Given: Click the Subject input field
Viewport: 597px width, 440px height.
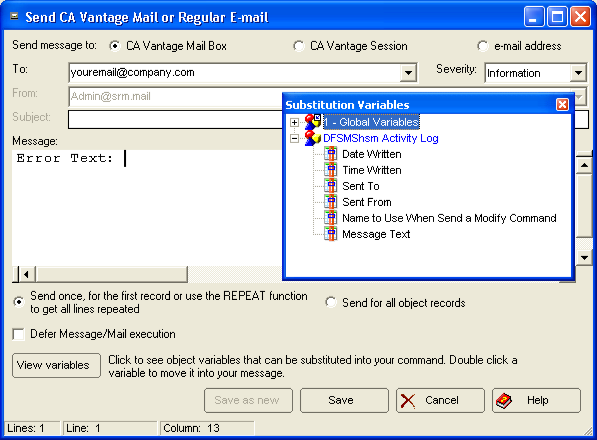Looking at the screenshot, I should 175,120.
